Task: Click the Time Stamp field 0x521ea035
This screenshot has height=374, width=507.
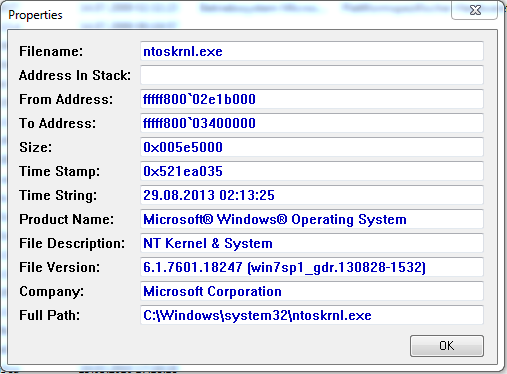Action: pyautogui.click(x=312, y=171)
